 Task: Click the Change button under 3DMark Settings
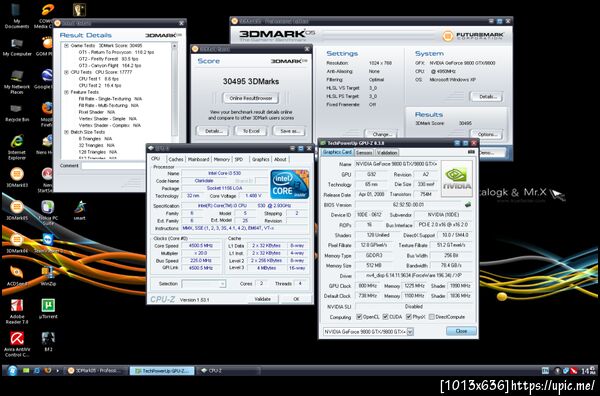[382, 134]
